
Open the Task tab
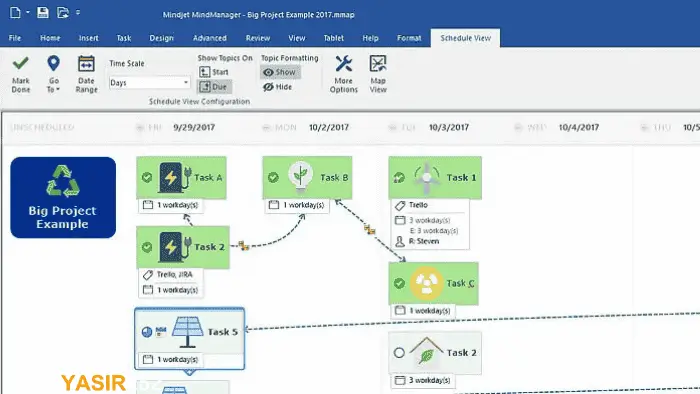(124, 38)
